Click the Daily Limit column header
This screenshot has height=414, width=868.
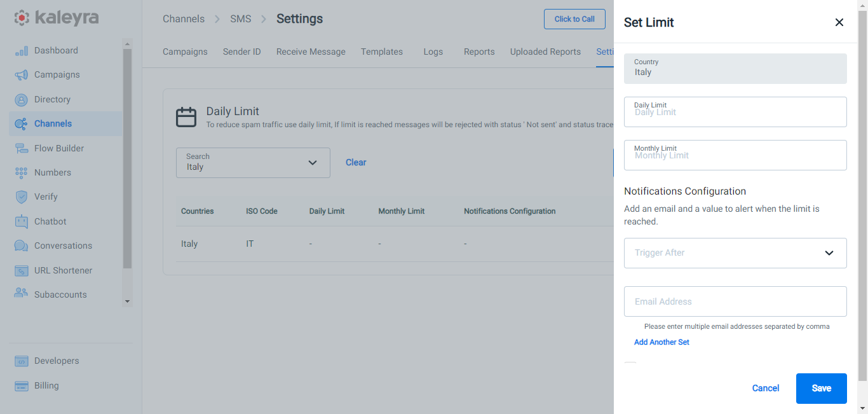(x=327, y=211)
